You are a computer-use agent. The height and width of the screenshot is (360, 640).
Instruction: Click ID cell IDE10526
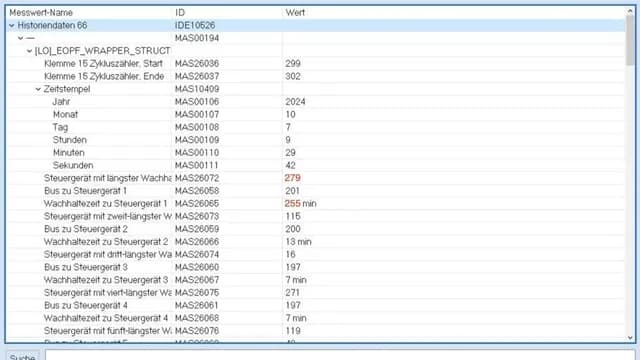195,25
